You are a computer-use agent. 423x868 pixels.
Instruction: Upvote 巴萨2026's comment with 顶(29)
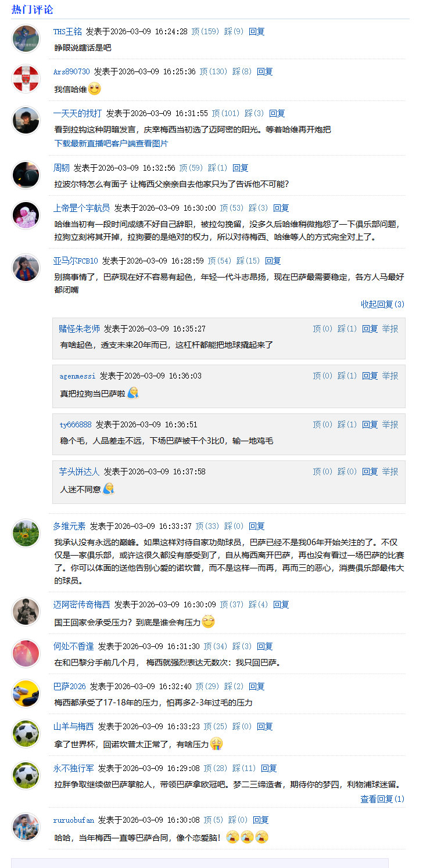[x=206, y=686]
